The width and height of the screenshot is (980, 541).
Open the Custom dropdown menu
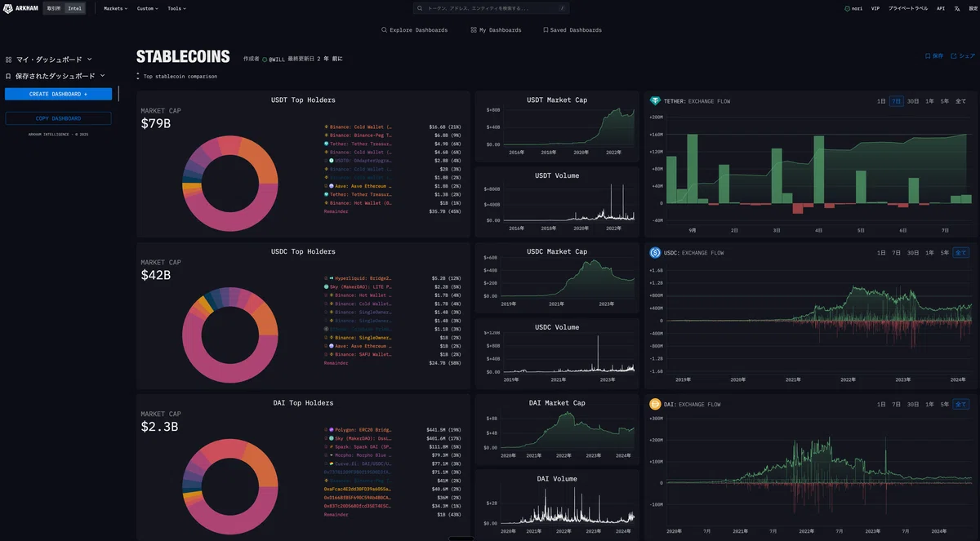pyautogui.click(x=148, y=8)
